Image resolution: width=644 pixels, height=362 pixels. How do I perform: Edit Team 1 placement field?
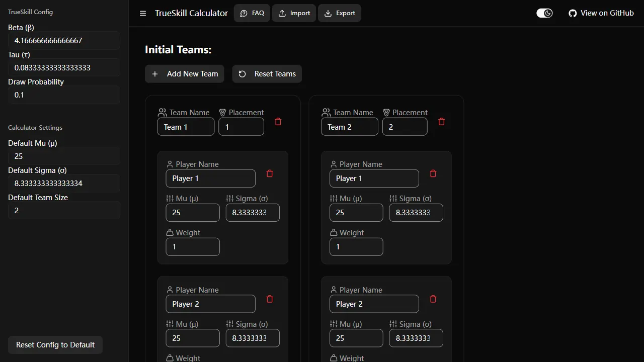click(x=241, y=127)
